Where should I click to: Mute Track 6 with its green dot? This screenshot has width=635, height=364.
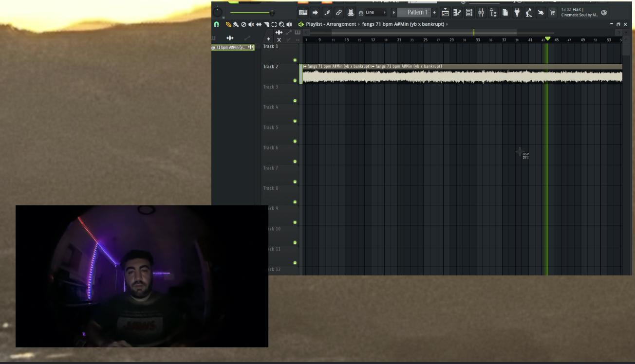click(x=295, y=162)
